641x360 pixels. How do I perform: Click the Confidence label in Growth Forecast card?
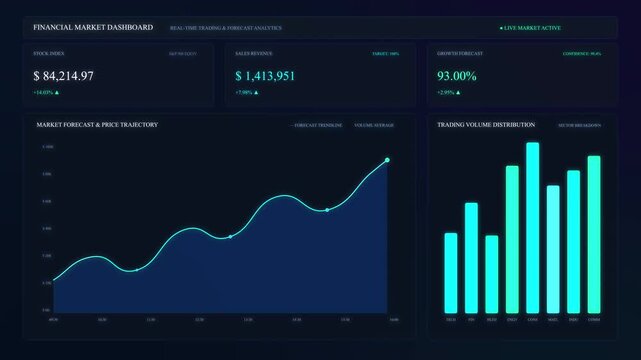point(582,54)
